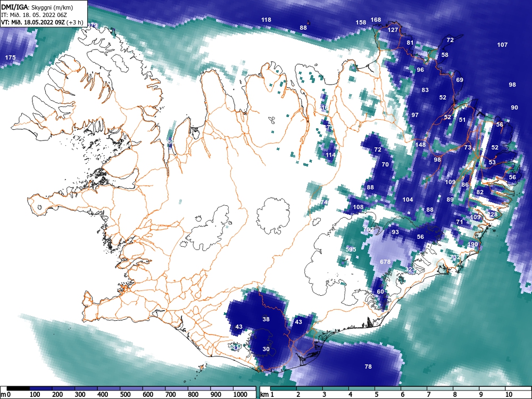Click the 'VT: Mið. 18.05.2022 09Z (+3 h)' line

pos(42,23)
